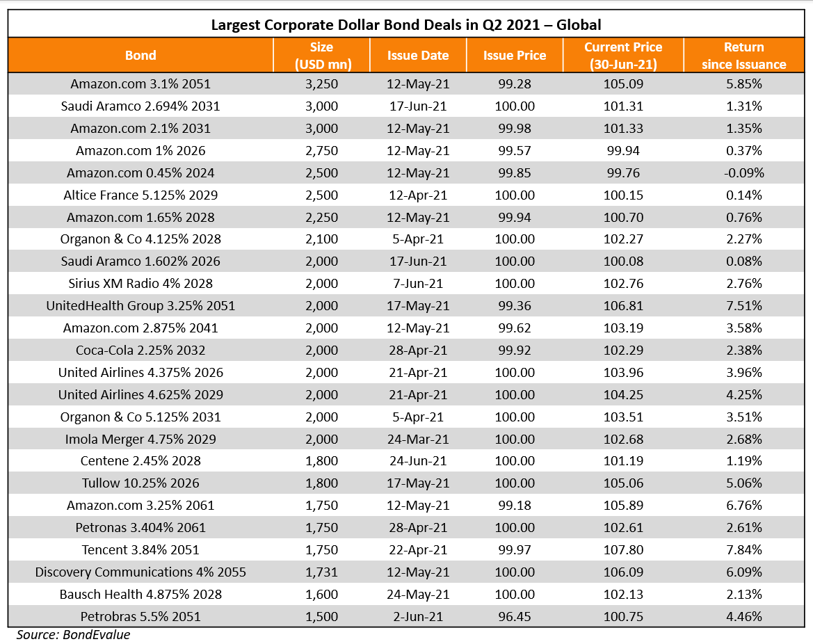Select the issue price '96.45'

[x=515, y=617]
